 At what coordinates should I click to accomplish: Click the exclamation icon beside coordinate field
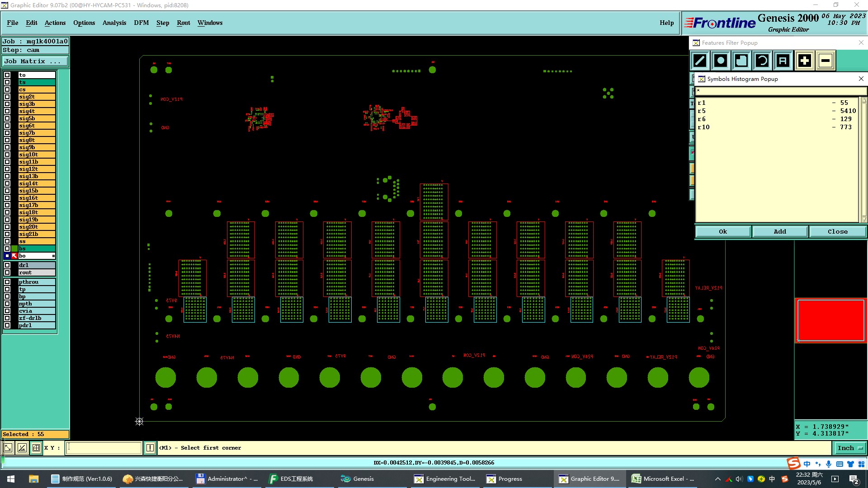coord(150,448)
